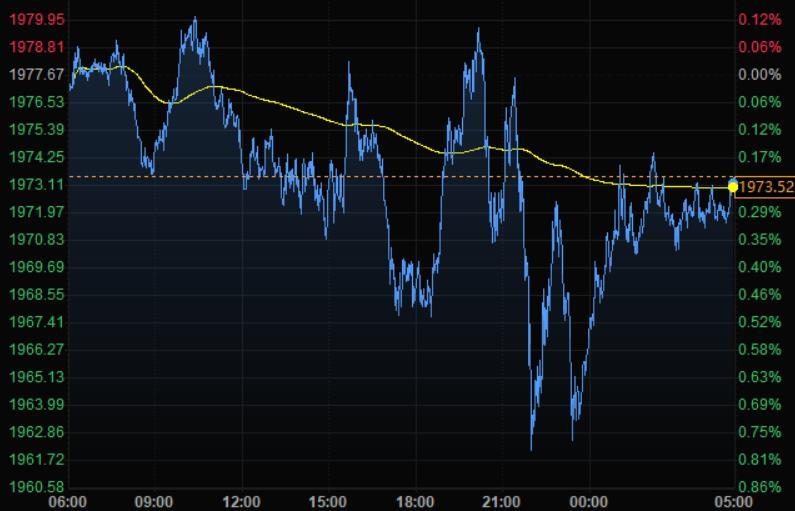The image size is (795, 511).
Task: Click the 0.86% percentage label
Action: 759,487
